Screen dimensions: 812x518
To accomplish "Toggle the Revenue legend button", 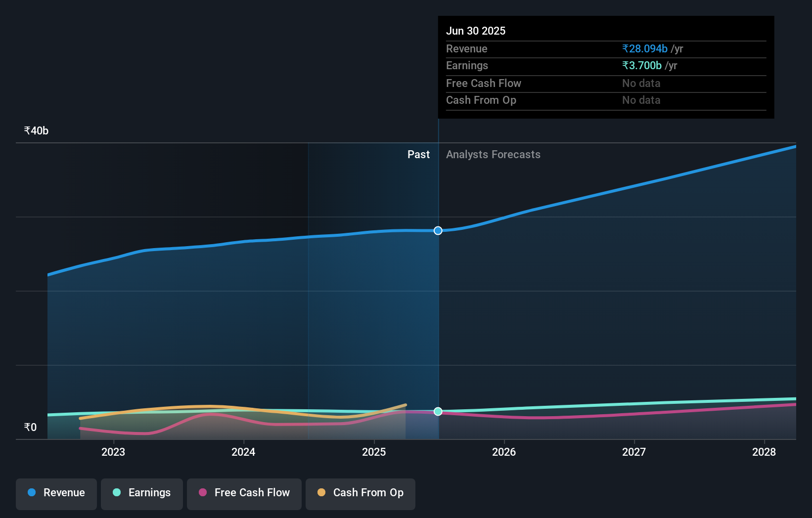I will click(x=56, y=494).
